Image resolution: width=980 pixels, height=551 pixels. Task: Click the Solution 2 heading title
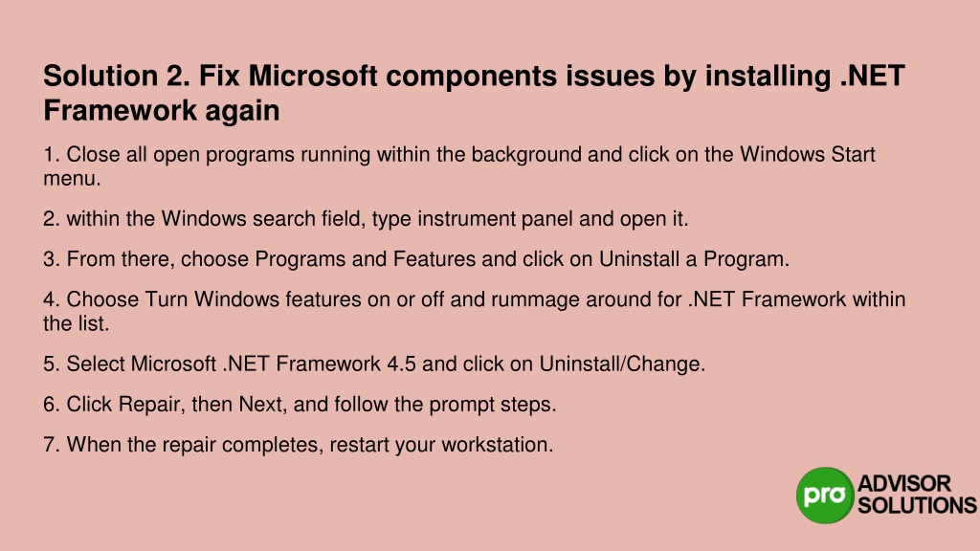click(x=474, y=93)
